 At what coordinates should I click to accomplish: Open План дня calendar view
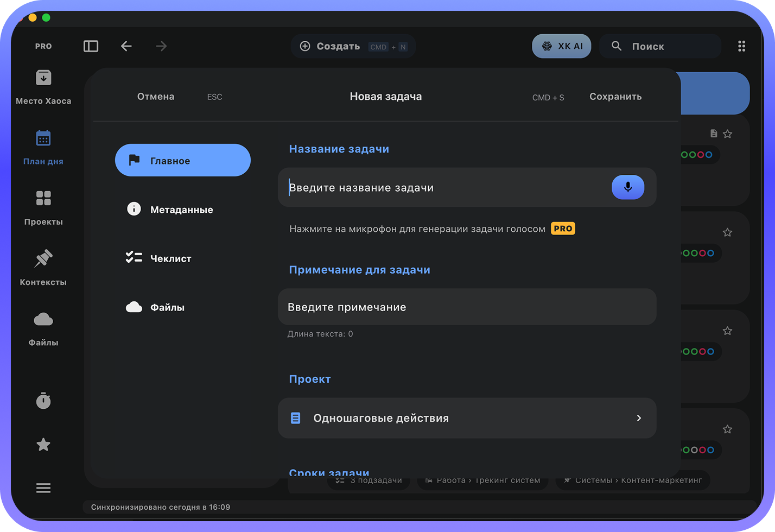click(43, 148)
